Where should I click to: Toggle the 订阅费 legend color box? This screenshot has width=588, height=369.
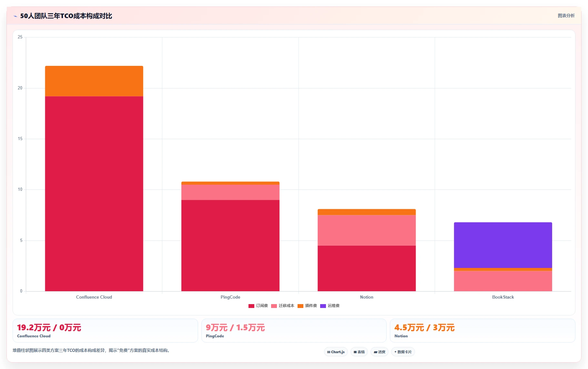pos(251,306)
